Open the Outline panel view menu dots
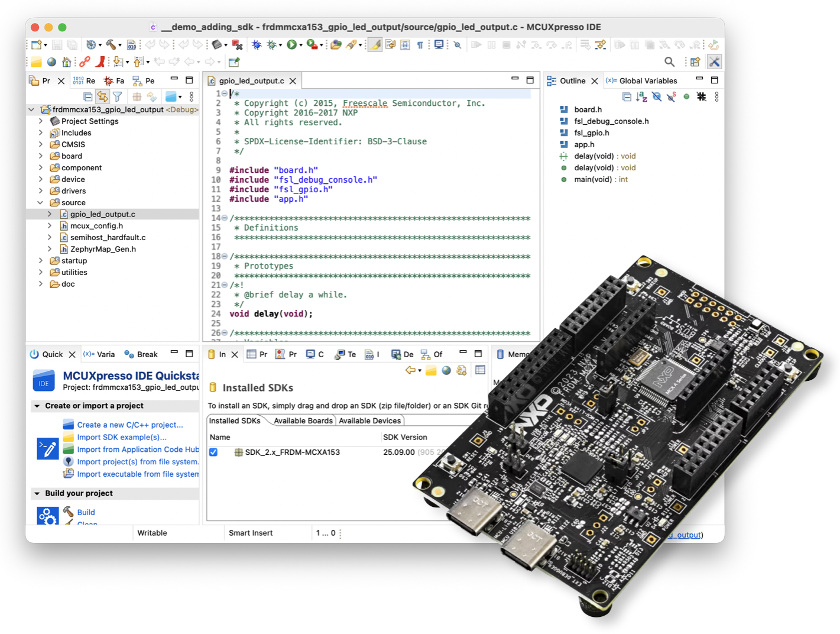The width and height of the screenshot is (840, 634). click(x=716, y=96)
